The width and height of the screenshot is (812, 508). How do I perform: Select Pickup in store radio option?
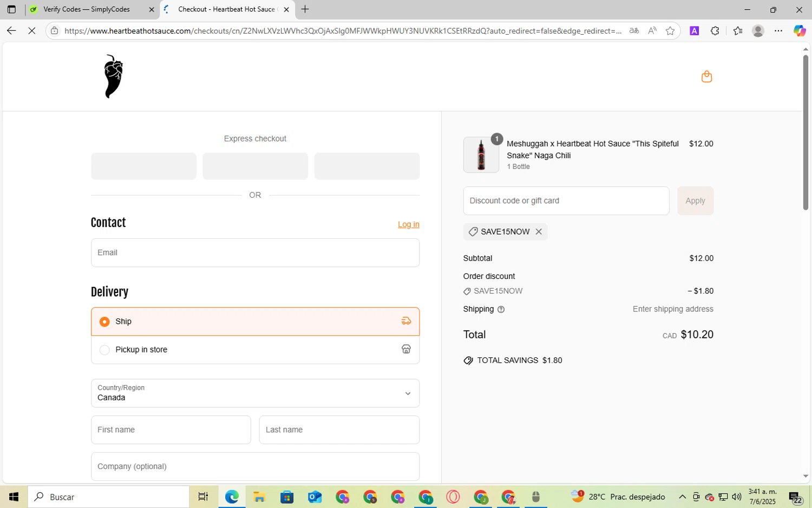(x=104, y=350)
